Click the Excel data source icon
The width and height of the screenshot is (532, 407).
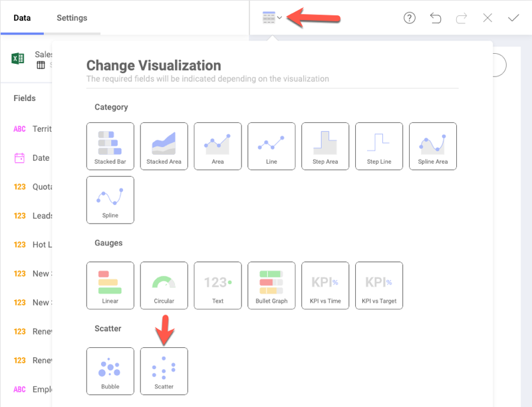tap(17, 59)
